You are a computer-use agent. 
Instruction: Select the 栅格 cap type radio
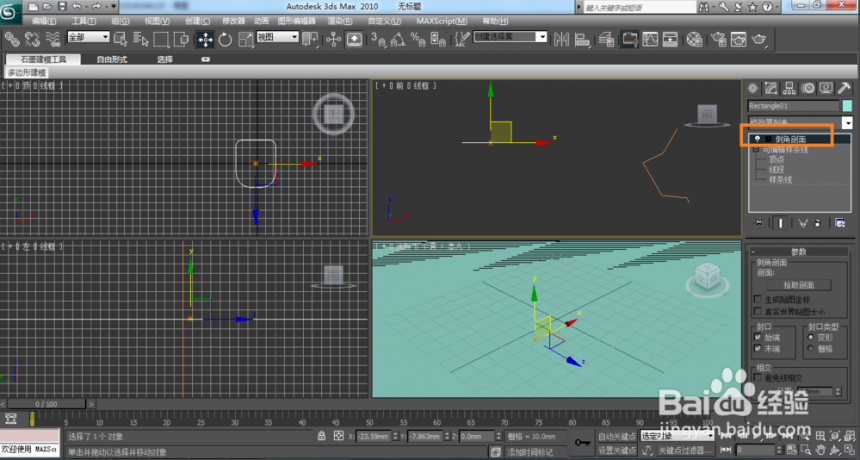pos(811,349)
